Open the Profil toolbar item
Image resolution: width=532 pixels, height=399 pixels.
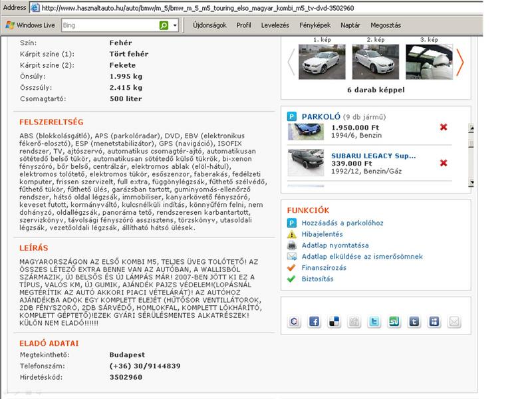[x=243, y=25]
